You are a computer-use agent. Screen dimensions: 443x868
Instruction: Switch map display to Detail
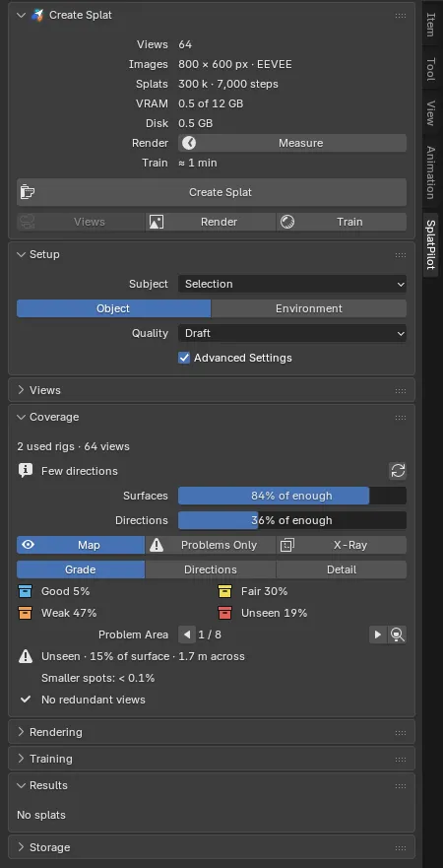tap(342, 569)
